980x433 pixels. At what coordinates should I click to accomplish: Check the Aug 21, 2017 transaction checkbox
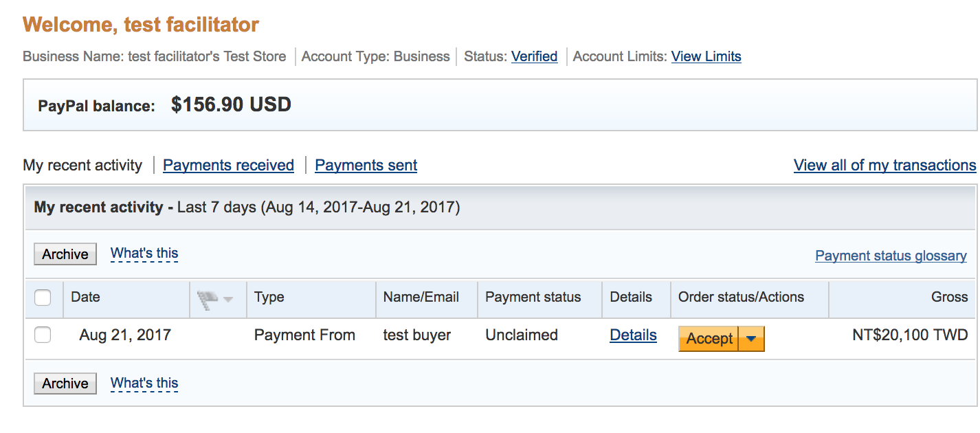(x=43, y=335)
